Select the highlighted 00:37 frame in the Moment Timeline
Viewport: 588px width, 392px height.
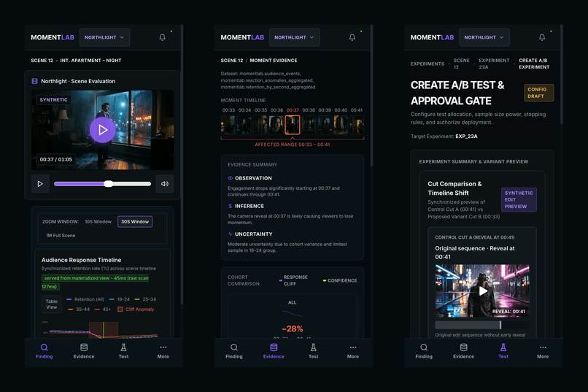click(293, 125)
